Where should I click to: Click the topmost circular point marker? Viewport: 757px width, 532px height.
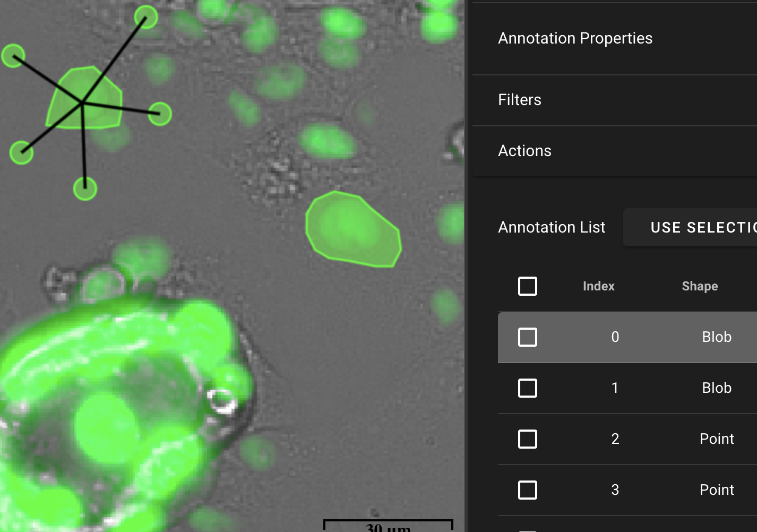tap(145, 16)
